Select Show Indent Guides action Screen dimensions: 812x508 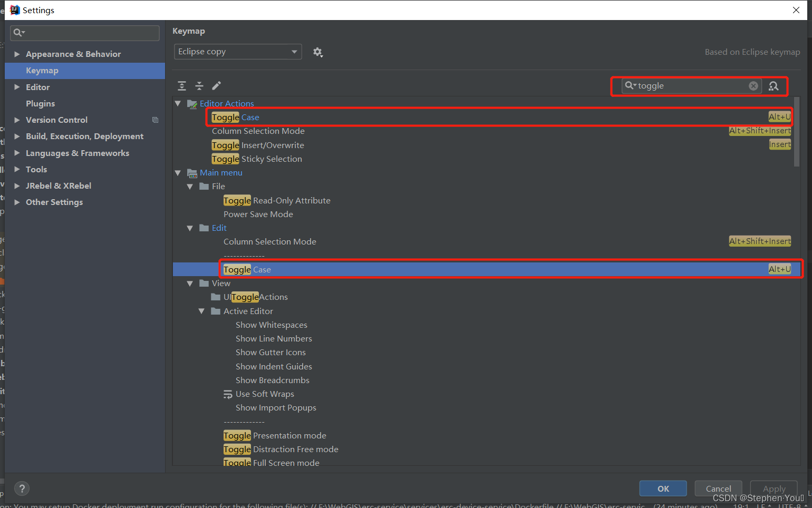coord(274,367)
